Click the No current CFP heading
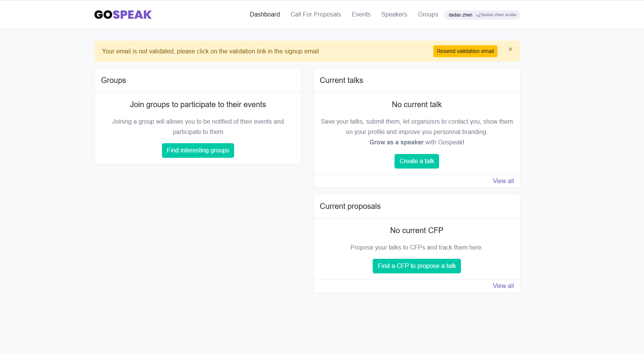 pos(417,230)
